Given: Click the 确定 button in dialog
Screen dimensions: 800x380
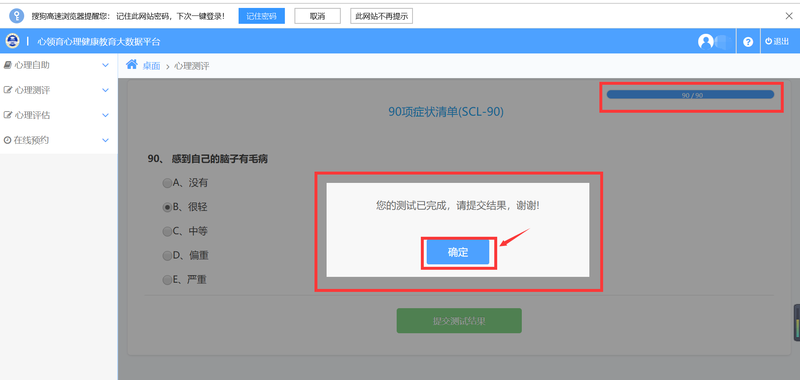Looking at the screenshot, I should click(458, 252).
